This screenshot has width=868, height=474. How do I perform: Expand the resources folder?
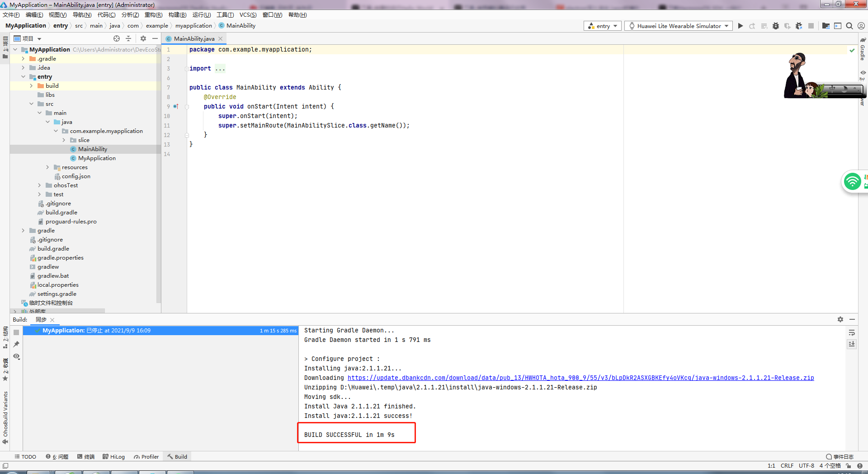[47, 167]
